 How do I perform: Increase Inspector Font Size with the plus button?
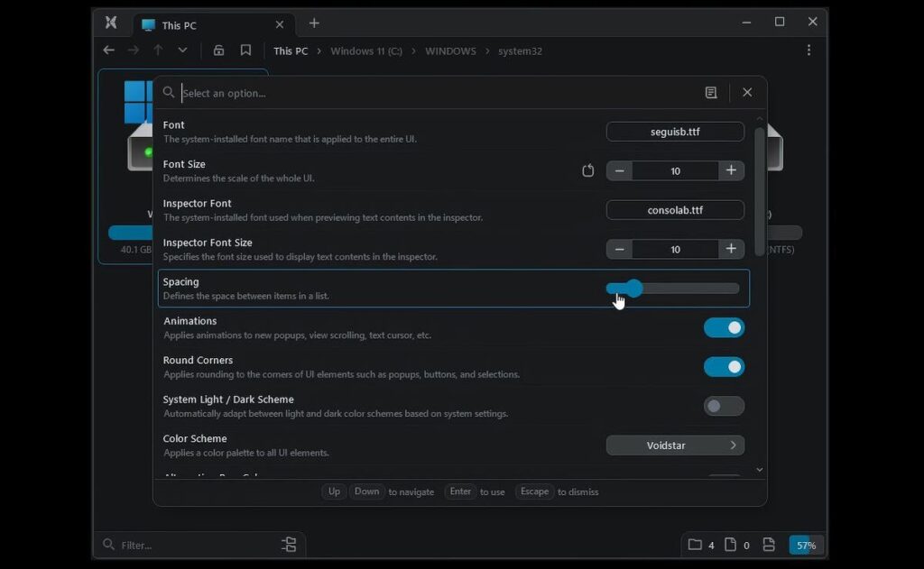[731, 249]
